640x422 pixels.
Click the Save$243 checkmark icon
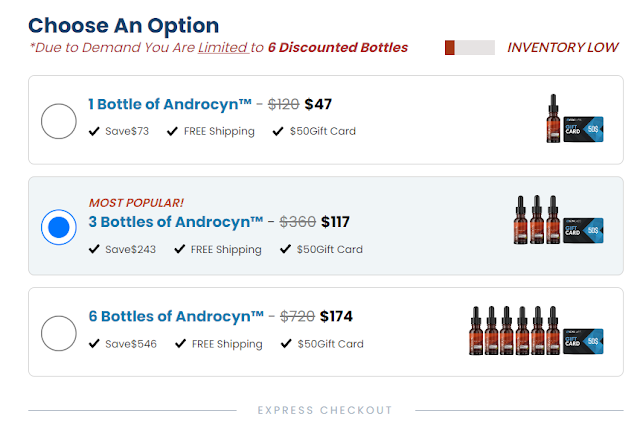click(x=94, y=249)
